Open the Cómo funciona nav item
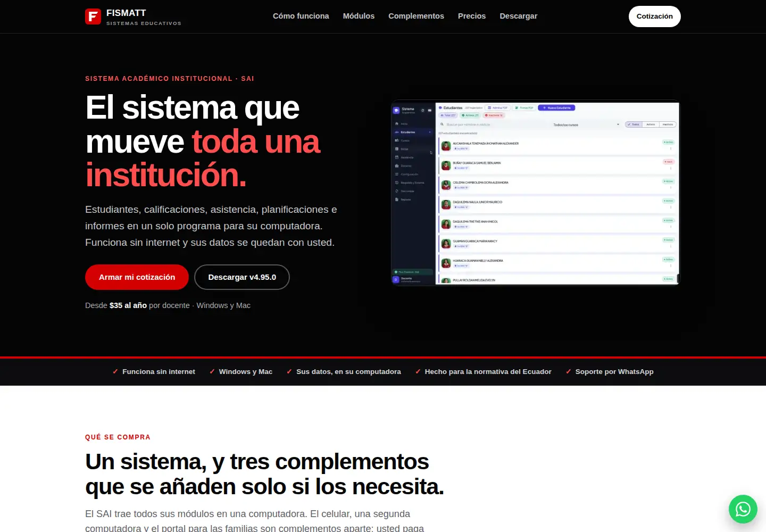The height and width of the screenshot is (532, 766). pyautogui.click(x=301, y=16)
